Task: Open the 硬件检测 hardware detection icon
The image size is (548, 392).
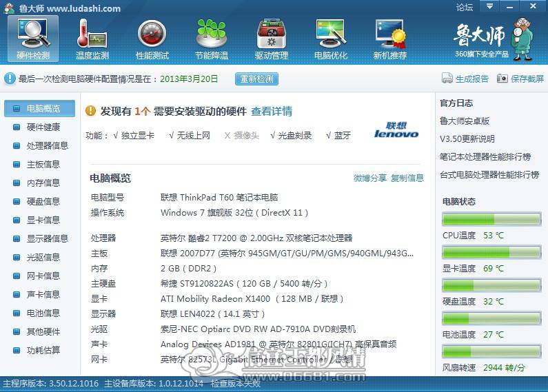Action: click(x=33, y=39)
